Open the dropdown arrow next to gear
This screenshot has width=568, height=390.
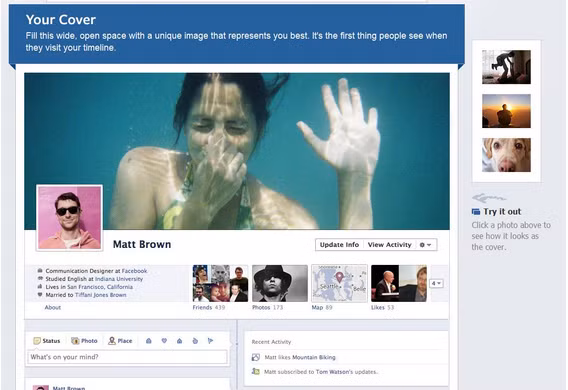click(429, 245)
